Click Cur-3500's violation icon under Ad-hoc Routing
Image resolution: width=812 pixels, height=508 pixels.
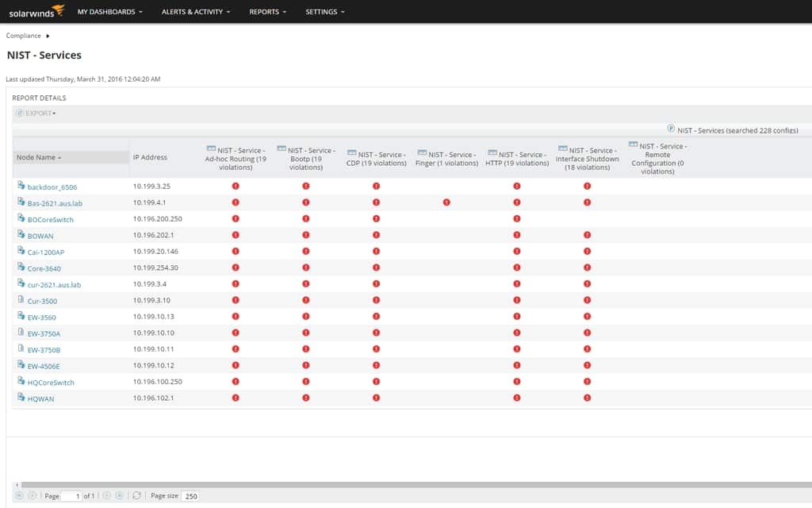(234, 301)
